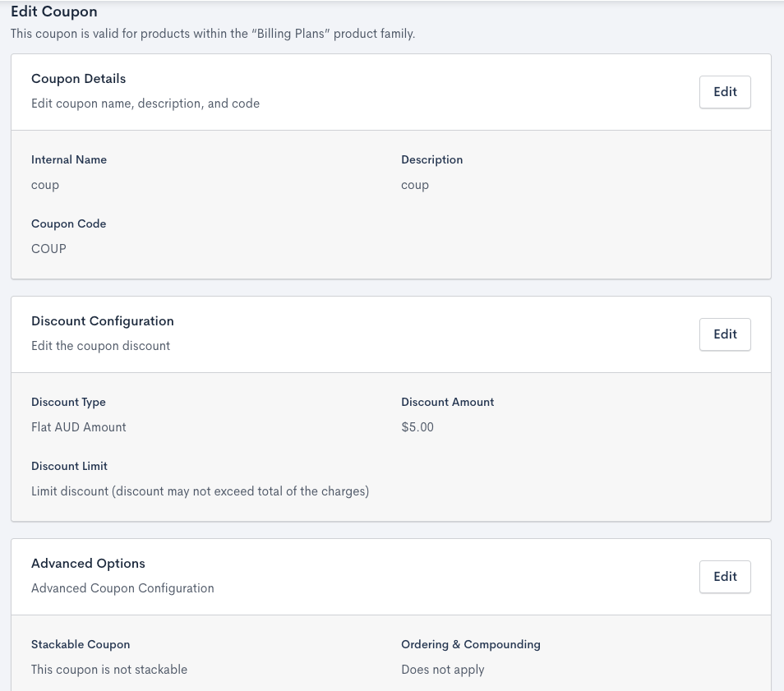This screenshot has height=691, width=784.
Task: Click the "Advanced Options" section title
Action: tap(88, 564)
